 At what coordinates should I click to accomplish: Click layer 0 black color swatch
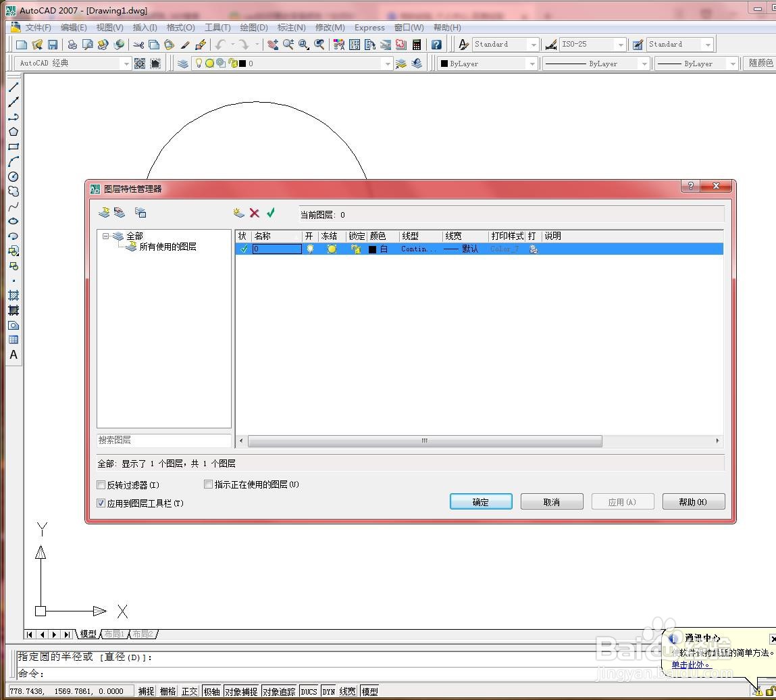pyautogui.click(x=373, y=249)
